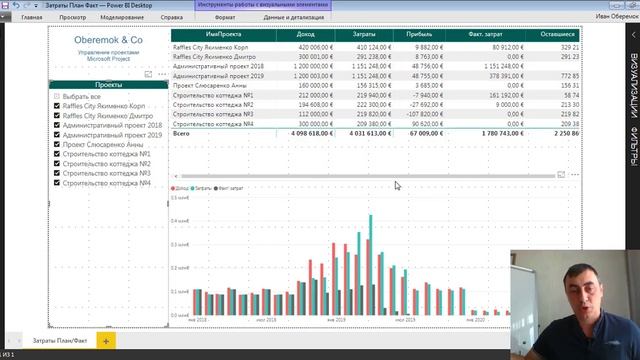The height and width of the screenshot is (360, 640).
Task: Click the Проекты slicer header
Action: (x=109, y=84)
